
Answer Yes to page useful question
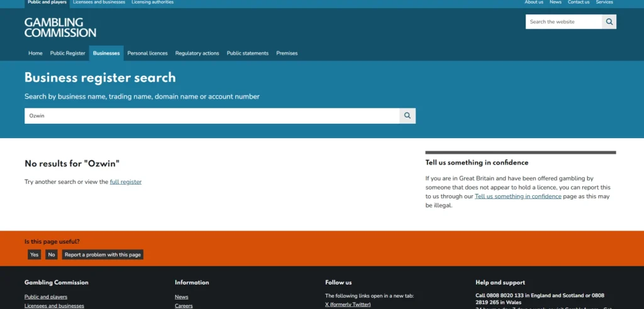[x=35, y=255]
